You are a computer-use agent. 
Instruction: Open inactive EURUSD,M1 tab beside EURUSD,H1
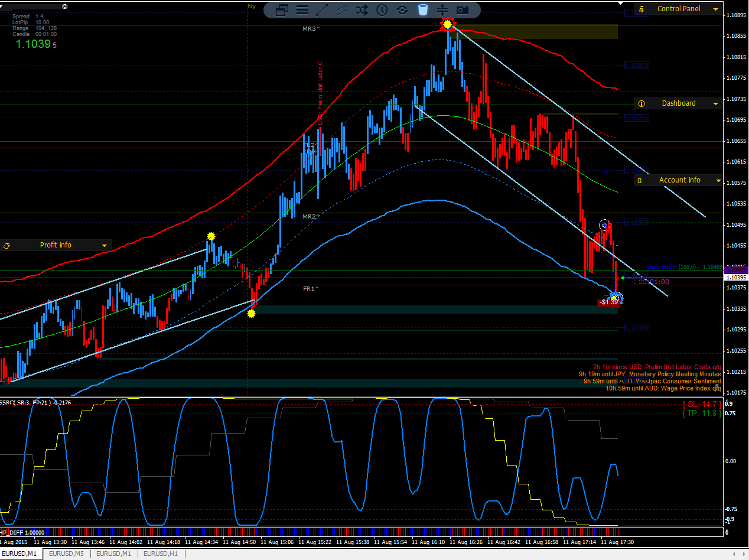click(x=113, y=554)
